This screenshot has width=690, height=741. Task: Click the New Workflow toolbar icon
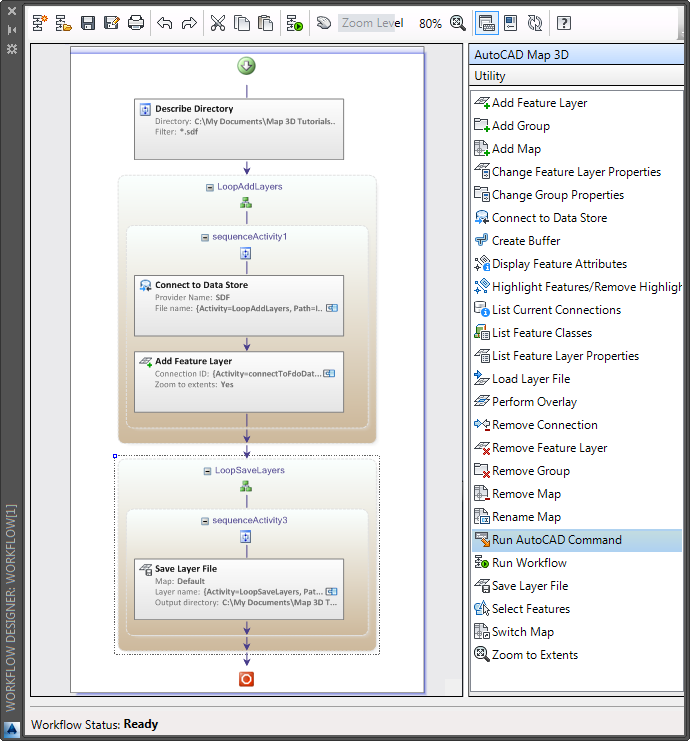(40, 23)
